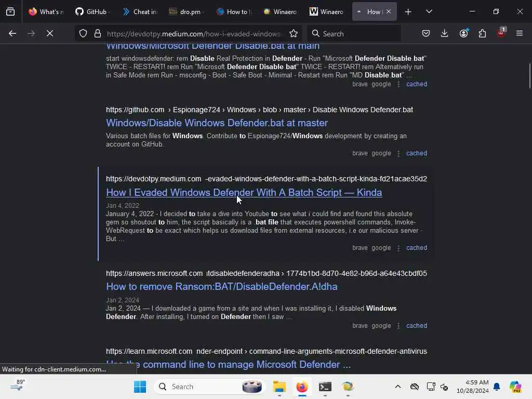Click Firefox icon in taskbar

click(x=302, y=387)
